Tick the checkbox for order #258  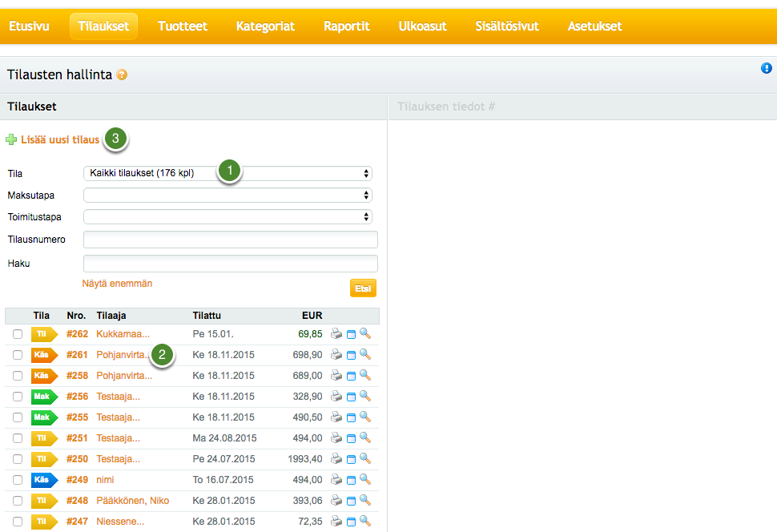point(18,376)
